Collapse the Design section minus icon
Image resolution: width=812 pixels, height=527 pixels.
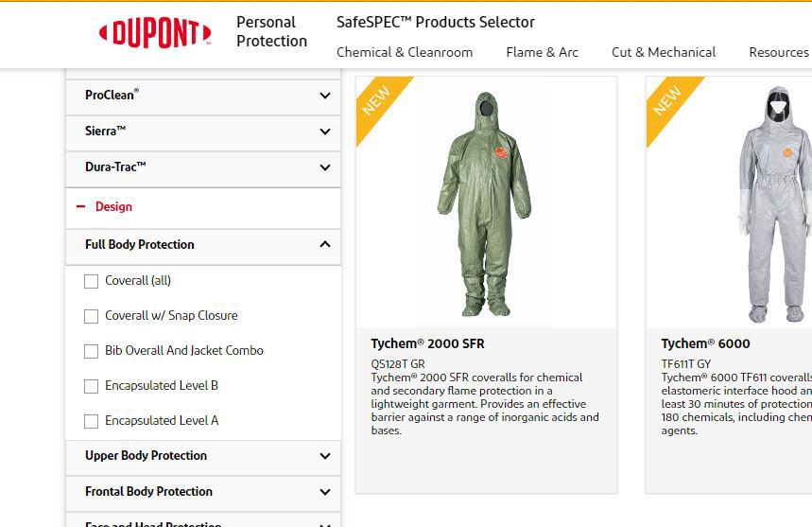(x=80, y=206)
